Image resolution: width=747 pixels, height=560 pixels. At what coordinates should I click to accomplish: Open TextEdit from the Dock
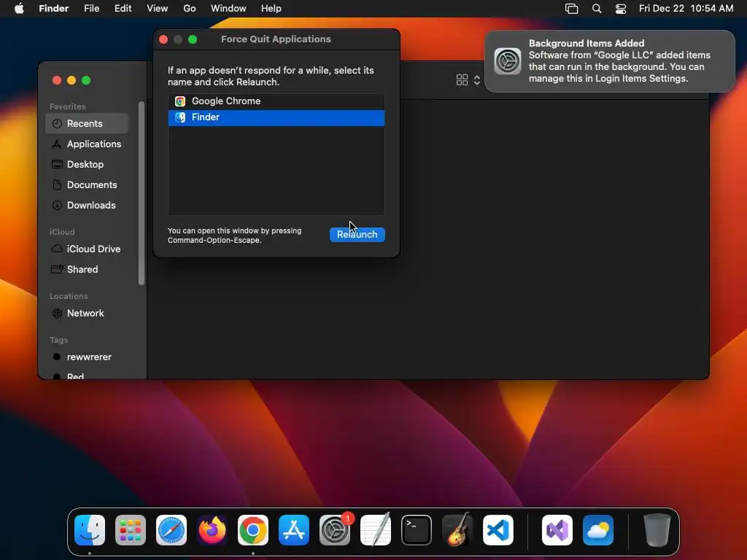coord(376,530)
